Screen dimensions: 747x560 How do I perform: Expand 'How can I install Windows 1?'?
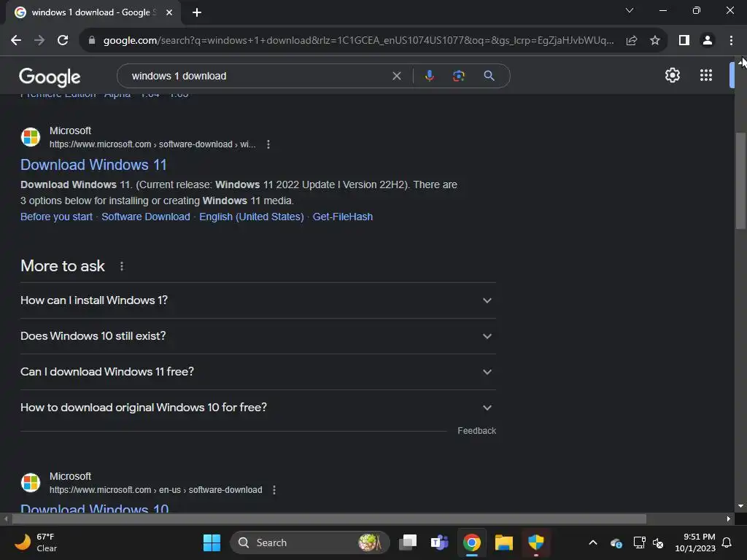[258, 300]
